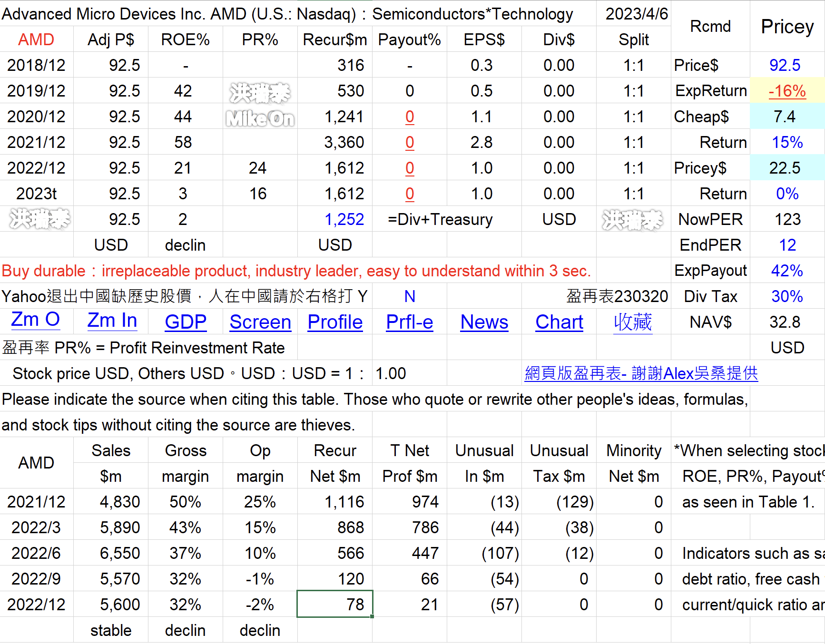
Task: Click Sales value 4,830
Action: pos(120,502)
